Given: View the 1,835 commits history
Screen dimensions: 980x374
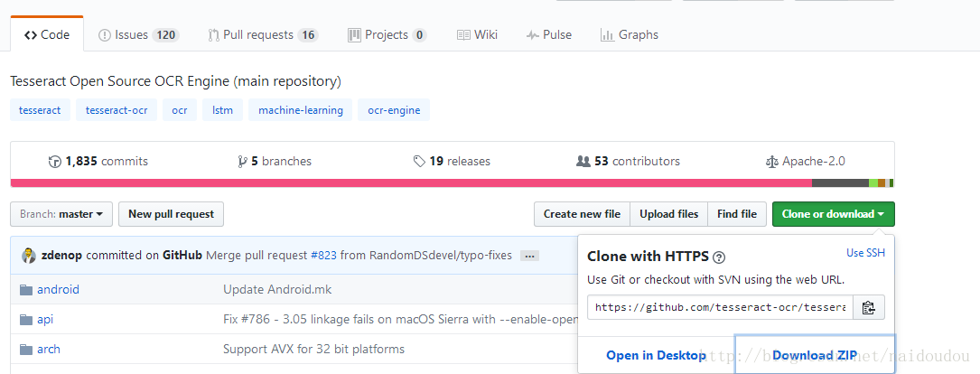Looking at the screenshot, I should [x=98, y=161].
